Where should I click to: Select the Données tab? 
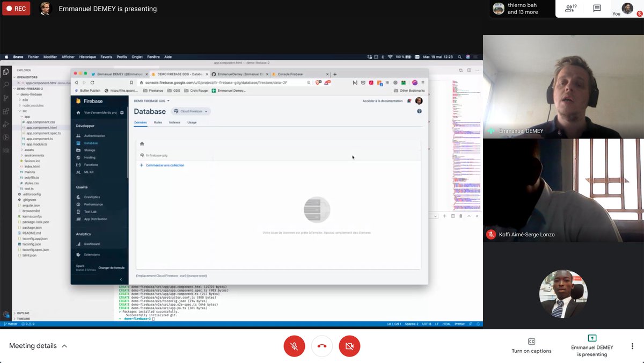[140, 122]
